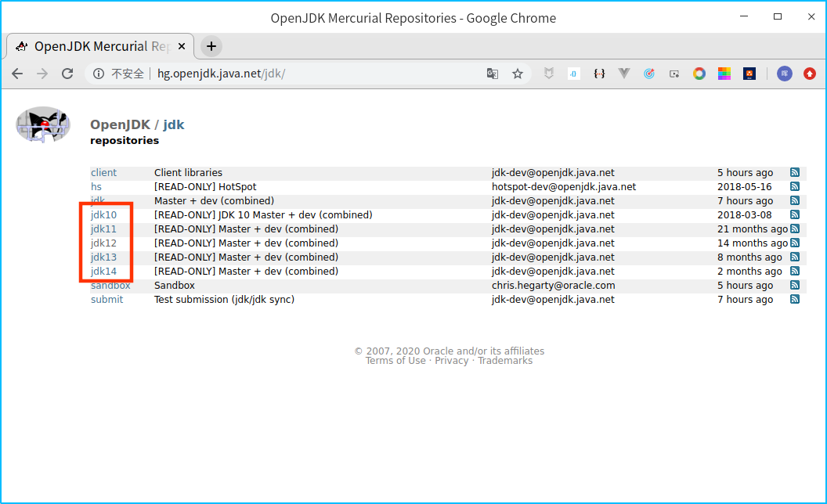Open the hs repository link

pos(96,186)
